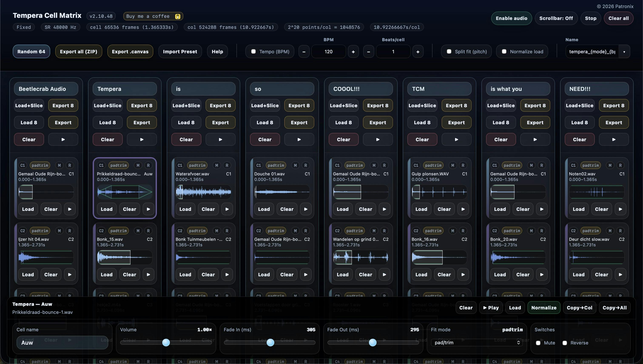Image resolution: width=643 pixels, height=364 pixels.
Task: Toggle M on Bonk_16.wav cell
Action: point(452,231)
